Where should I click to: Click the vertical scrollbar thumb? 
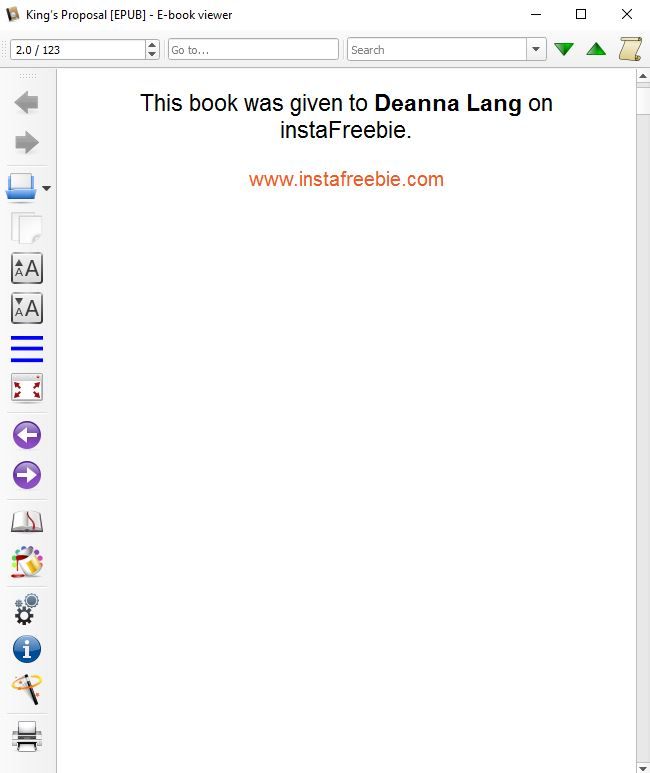(643, 100)
